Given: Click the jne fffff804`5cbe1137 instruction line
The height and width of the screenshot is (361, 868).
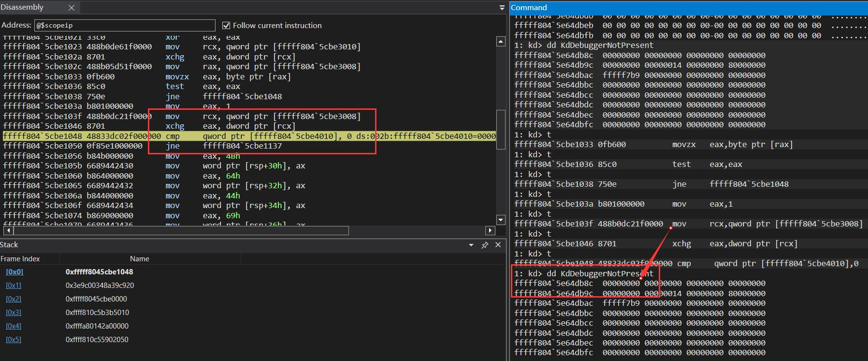Looking at the screenshot, I should coord(143,146).
